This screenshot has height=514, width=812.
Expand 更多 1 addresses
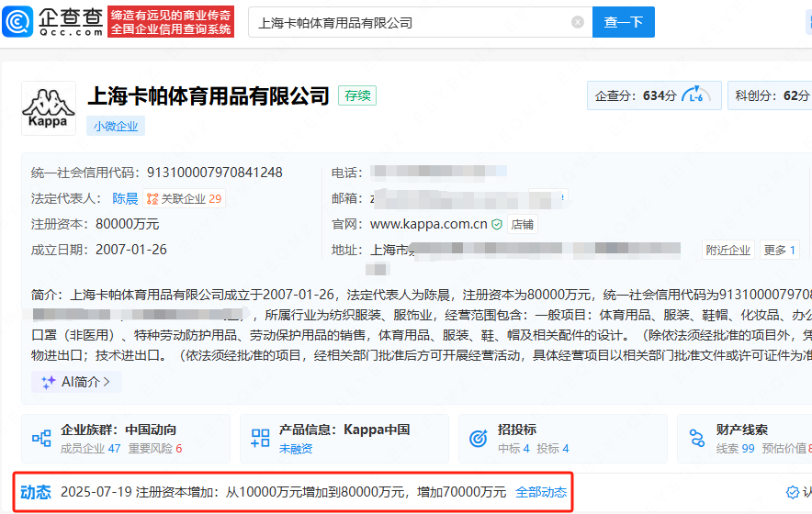[x=779, y=250]
